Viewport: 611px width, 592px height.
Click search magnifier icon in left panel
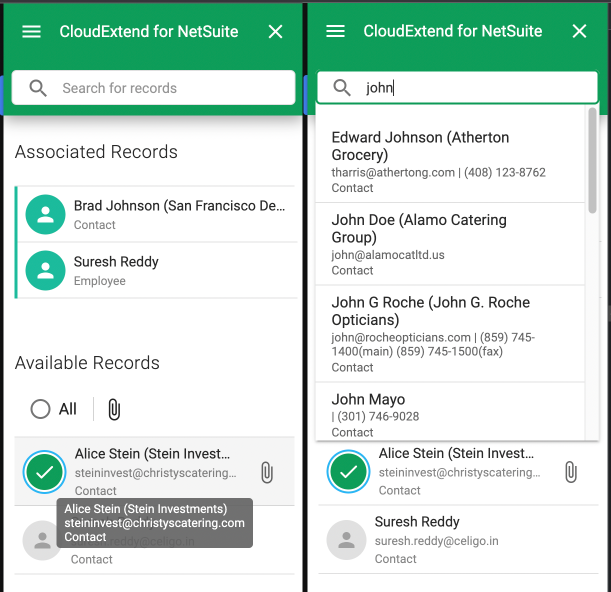(x=38, y=88)
